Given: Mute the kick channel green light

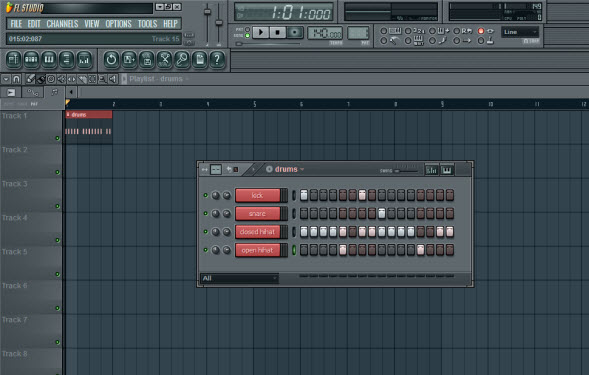Looking at the screenshot, I should pos(205,195).
